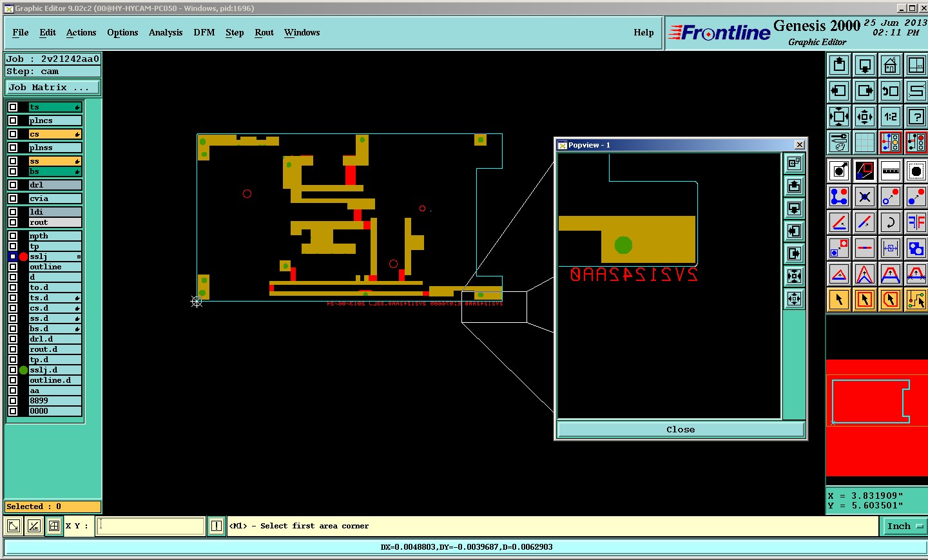Screen dimensions: 928x560
Task: Select the bs layer name
Action: 55,171
